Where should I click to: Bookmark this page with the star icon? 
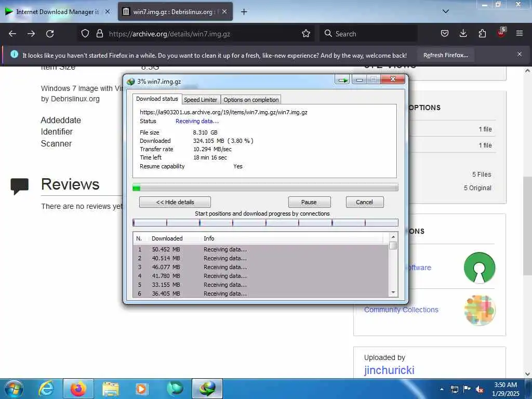coord(305,34)
